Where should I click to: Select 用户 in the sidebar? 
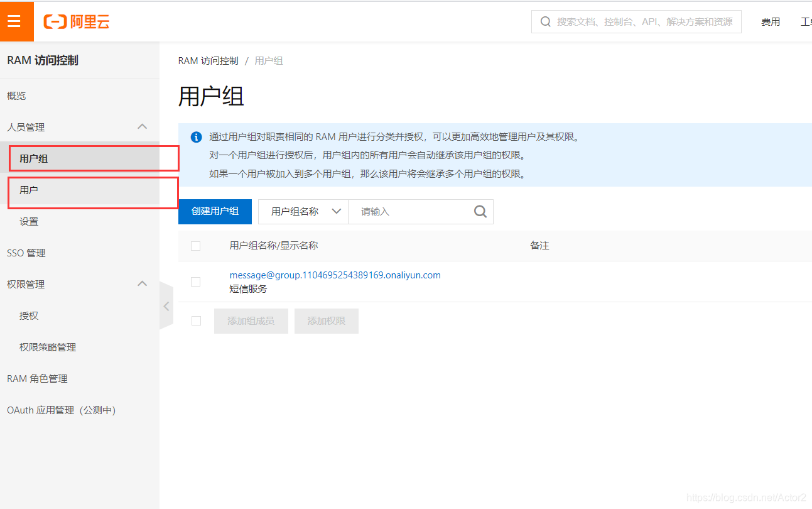point(80,190)
